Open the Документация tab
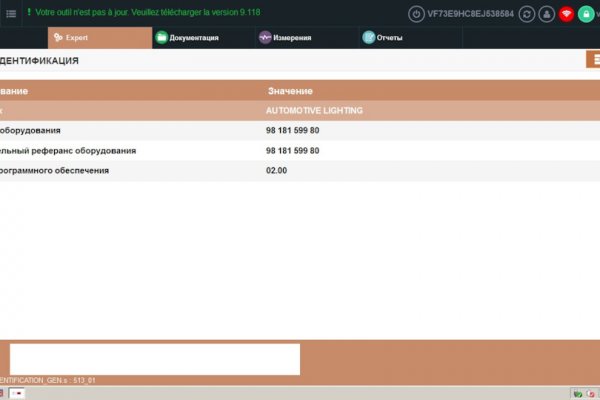Viewport: 600px width, 400px height. point(194,38)
